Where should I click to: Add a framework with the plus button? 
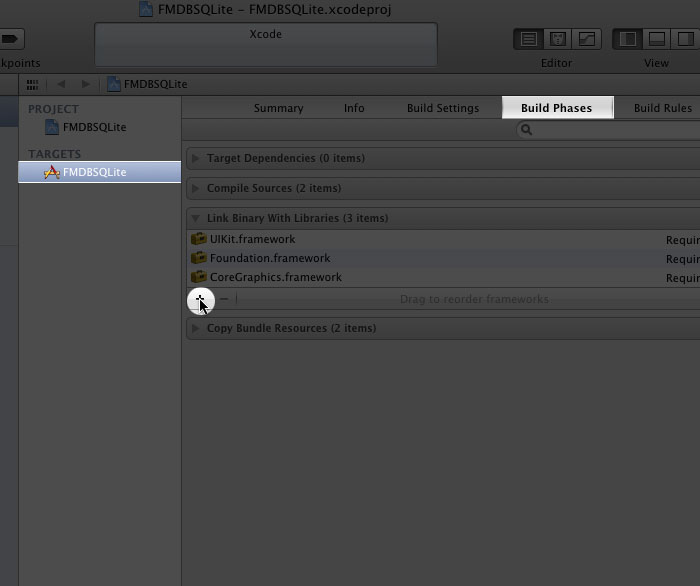[x=200, y=299]
